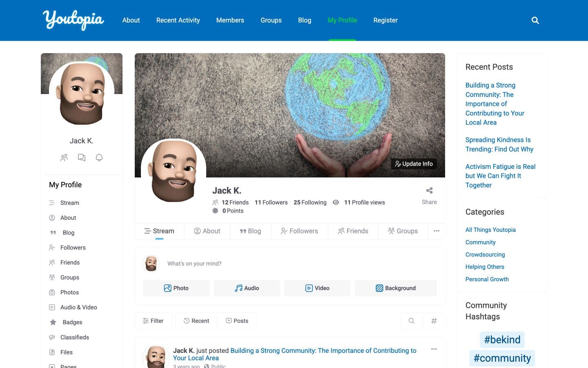Click the hashtag filter icon
The width and height of the screenshot is (588, 368).
point(434,321)
